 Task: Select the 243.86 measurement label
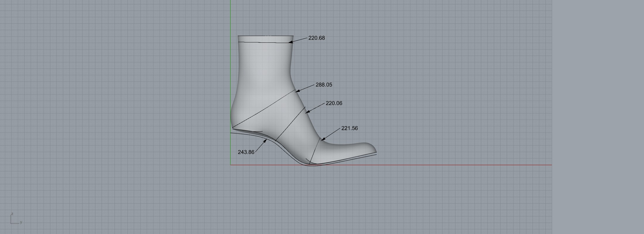(246, 152)
